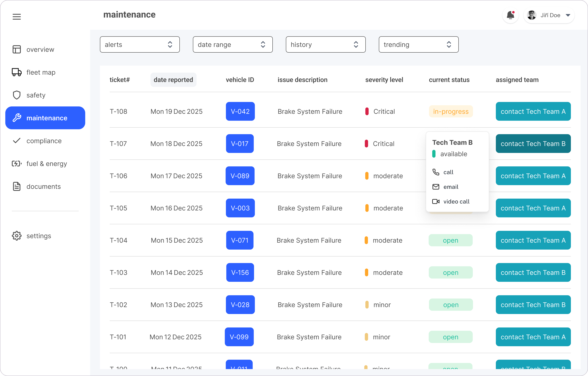Expand the trending dropdown
588x376 pixels.
418,44
